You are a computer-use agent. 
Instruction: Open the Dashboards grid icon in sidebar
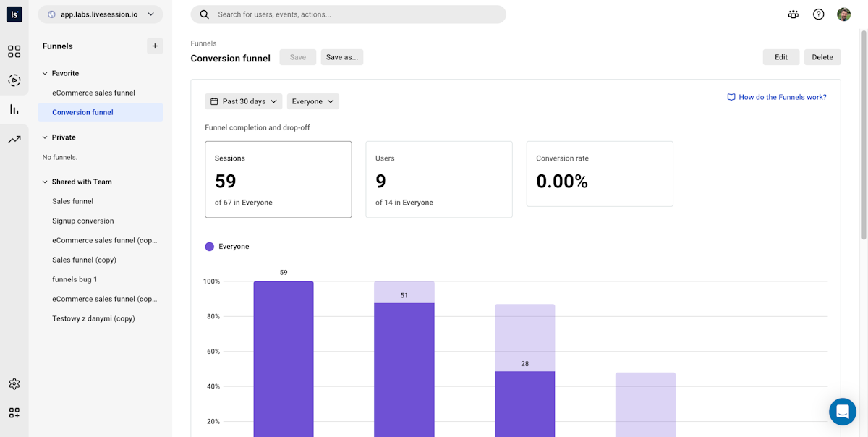click(x=14, y=51)
